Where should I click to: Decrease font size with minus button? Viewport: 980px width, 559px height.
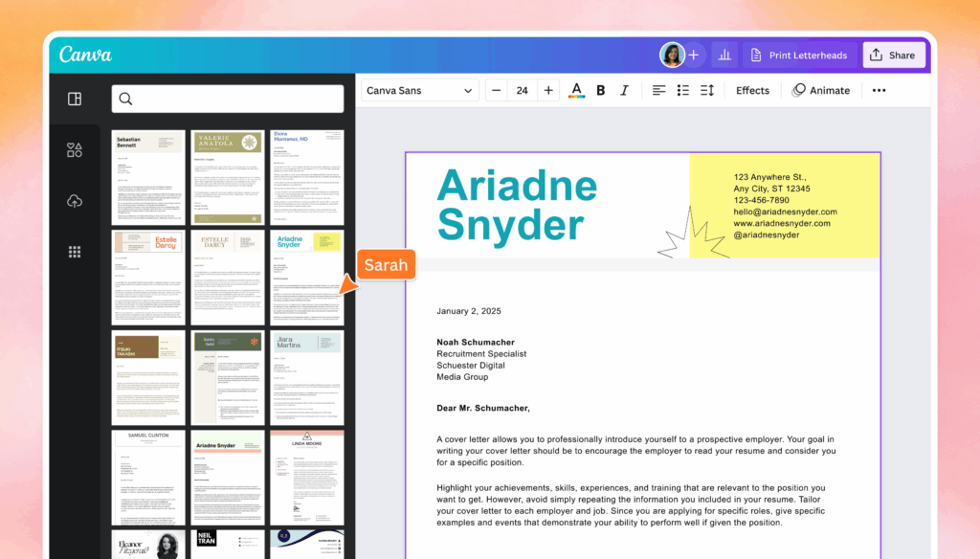[496, 91]
